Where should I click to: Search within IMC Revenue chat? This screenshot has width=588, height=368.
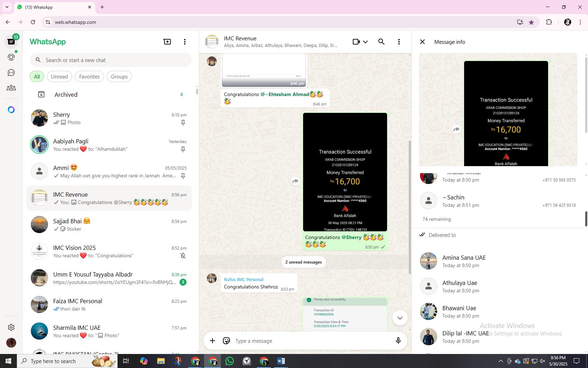coord(381,42)
